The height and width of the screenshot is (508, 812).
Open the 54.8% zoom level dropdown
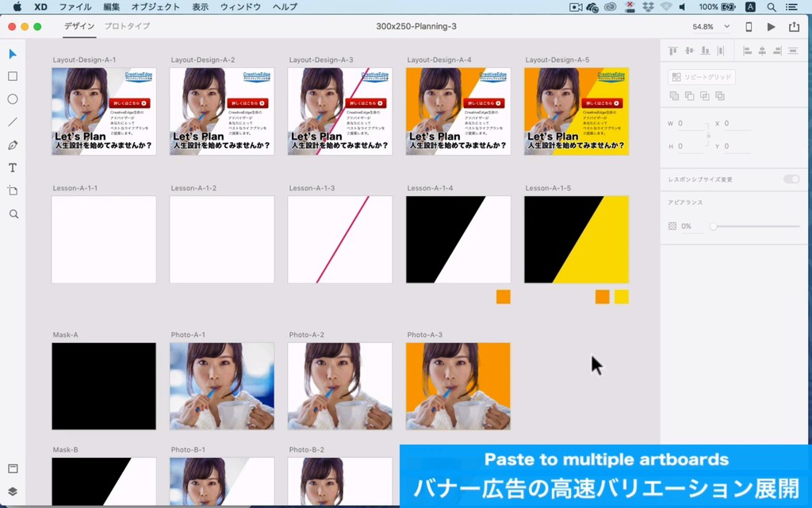pyautogui.click(x=711, y=26)
